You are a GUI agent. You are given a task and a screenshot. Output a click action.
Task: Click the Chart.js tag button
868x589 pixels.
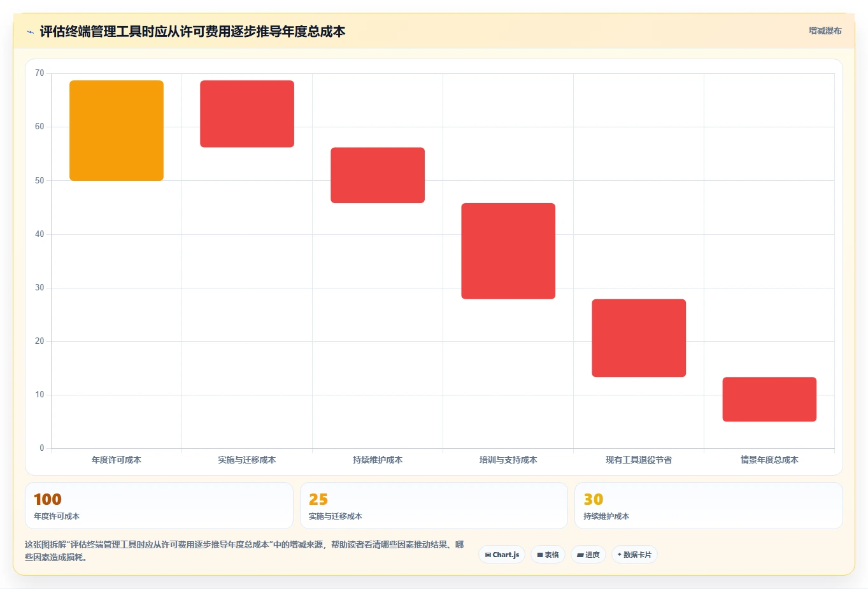(x=502, y=555)
